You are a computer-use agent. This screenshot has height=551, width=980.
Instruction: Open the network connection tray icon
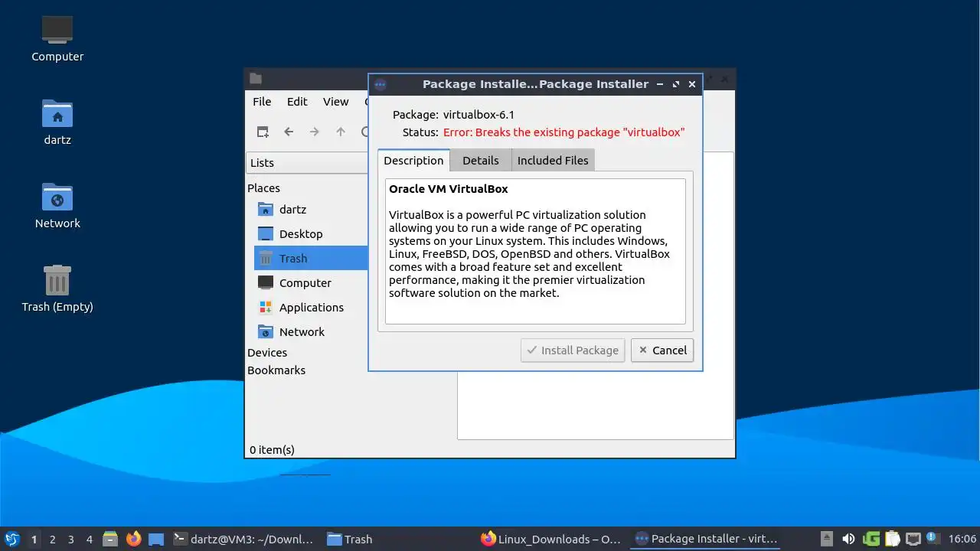(913, 539)
